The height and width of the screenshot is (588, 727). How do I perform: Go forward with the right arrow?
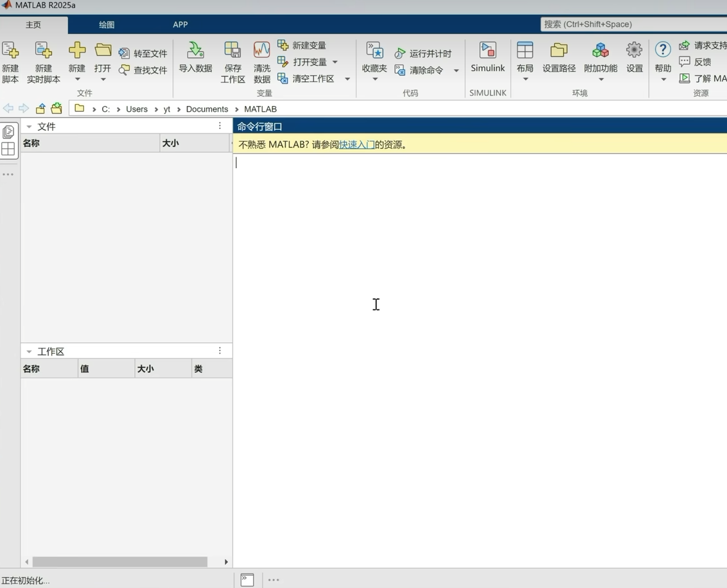coord(24,108)
